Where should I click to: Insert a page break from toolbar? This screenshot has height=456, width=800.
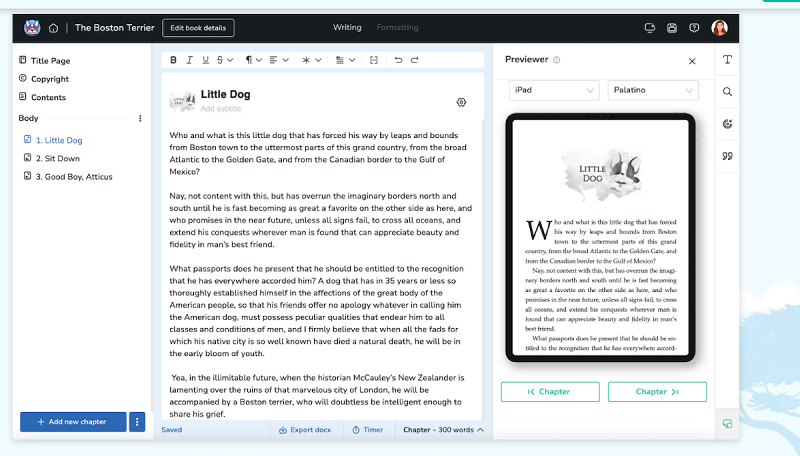click(373, 60)
